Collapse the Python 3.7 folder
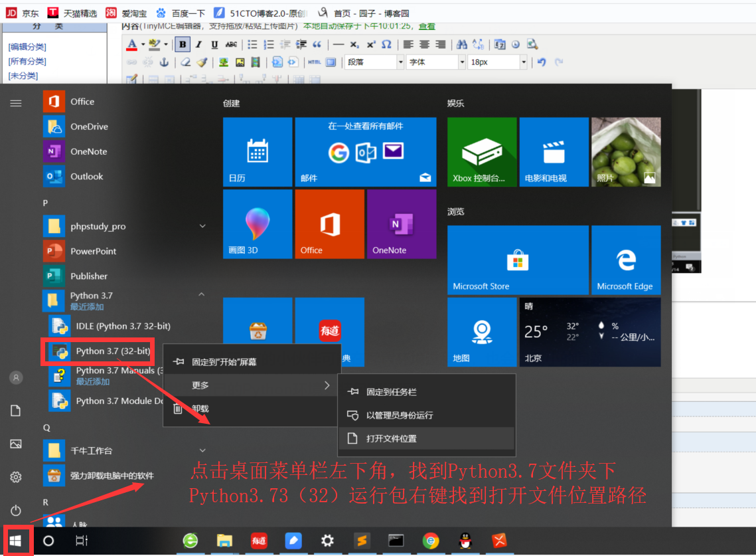Image resolution: width=756 pixels, height=556 pixels. point(202,294)
